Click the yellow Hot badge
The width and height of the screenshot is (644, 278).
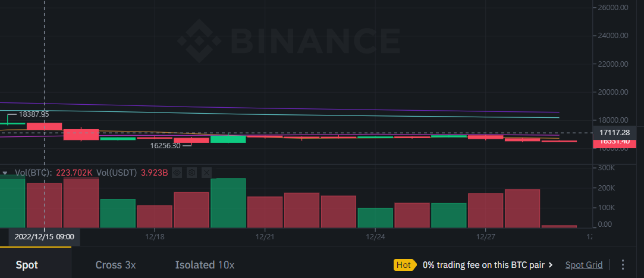tap(404, 265)
